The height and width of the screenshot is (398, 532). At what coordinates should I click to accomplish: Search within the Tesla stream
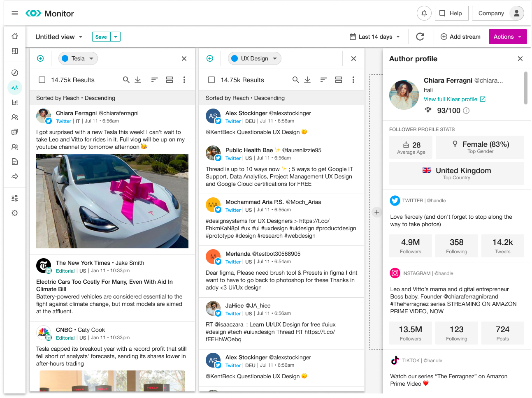[126, 80]
